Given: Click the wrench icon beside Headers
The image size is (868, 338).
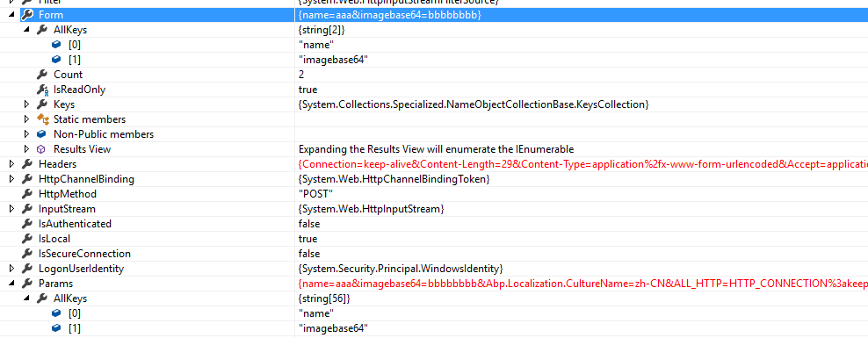Looking at the screenshot, I should (x=27, y=164).
